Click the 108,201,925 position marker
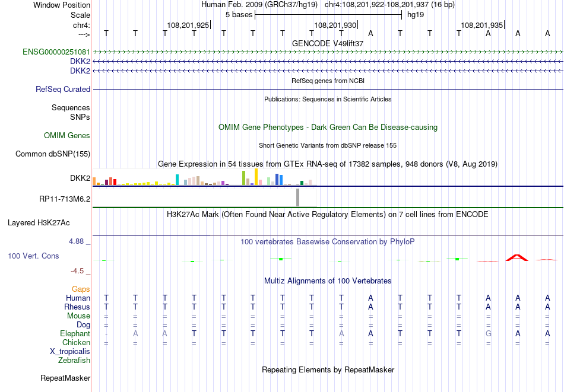Viewport: 564px width, 392px height. [x=188, y=25]
